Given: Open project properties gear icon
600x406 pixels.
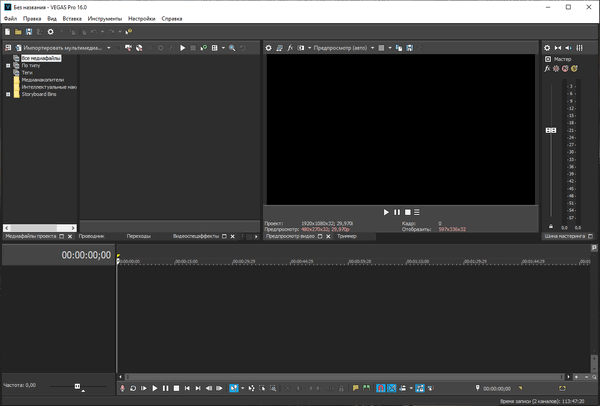Looking at the screenshot, I should point(52,32).
